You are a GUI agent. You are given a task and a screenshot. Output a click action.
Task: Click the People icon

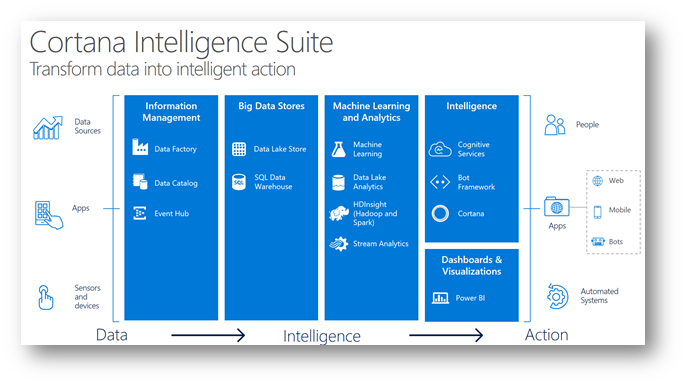tap(555, 125)
